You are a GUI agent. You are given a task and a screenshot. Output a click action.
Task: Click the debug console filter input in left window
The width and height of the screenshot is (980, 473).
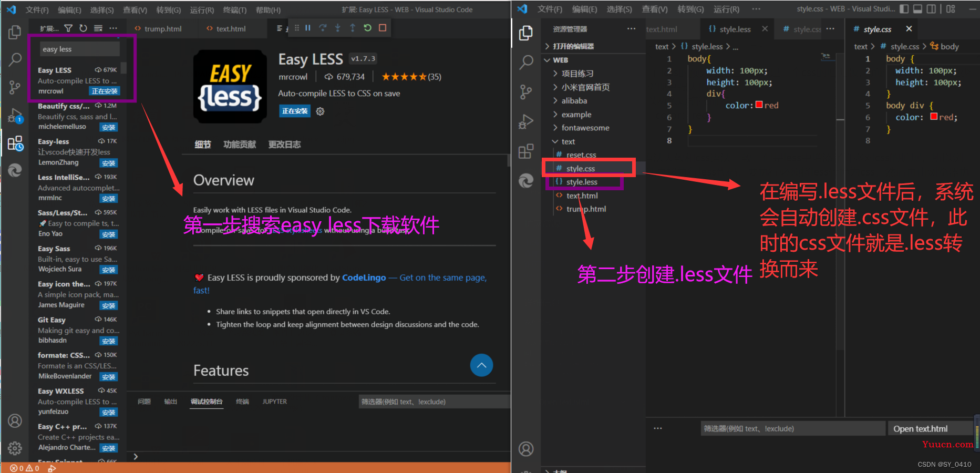coord(434,402)
